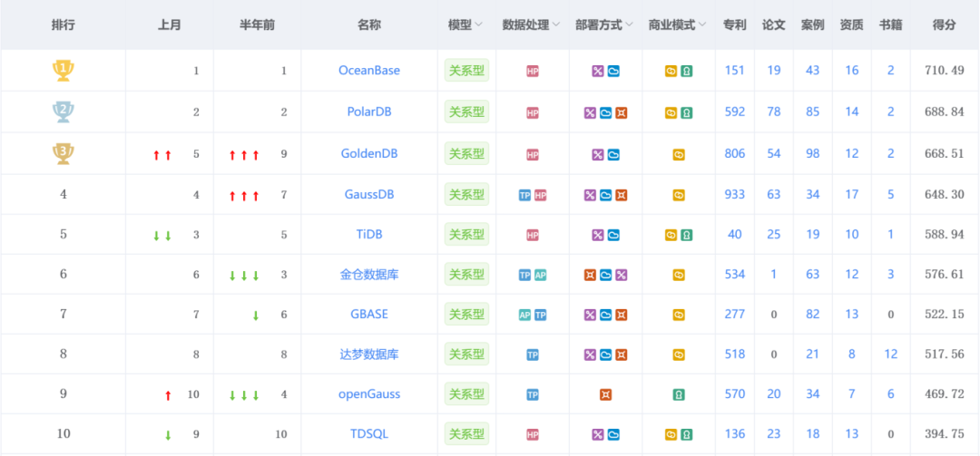
Task: Open the 部署方式 column filter dropdown
Action: pos(629,25)
